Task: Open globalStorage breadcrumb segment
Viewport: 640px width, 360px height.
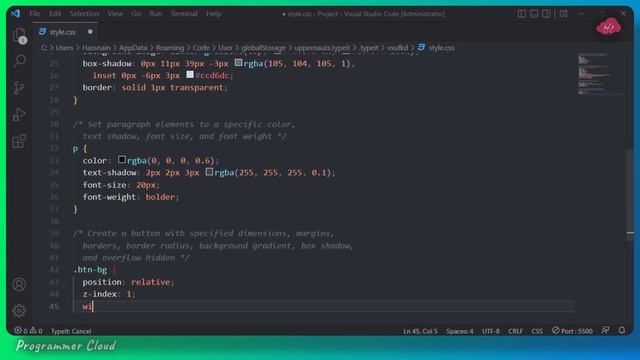Action: pos(263,48)
